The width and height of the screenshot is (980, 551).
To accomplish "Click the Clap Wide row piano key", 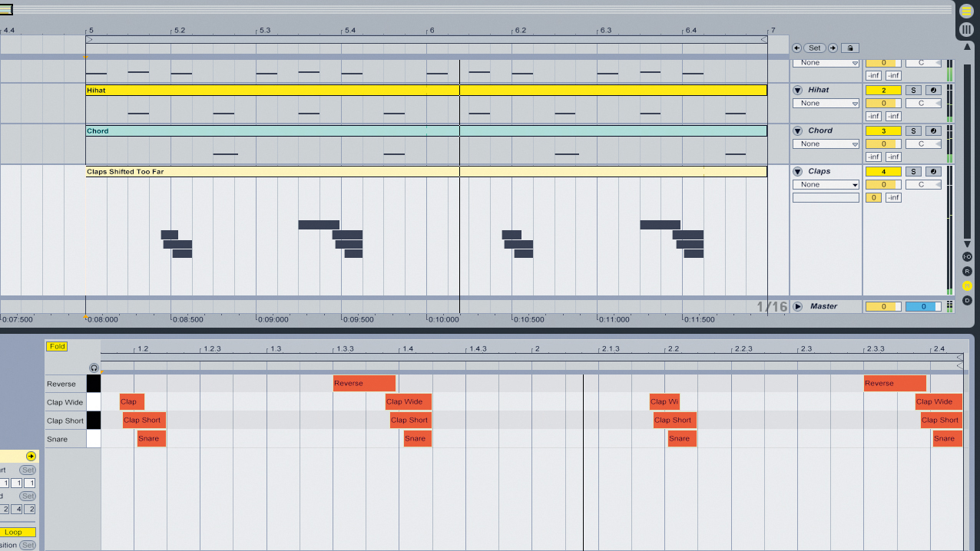I will click(x=94, y=402).
